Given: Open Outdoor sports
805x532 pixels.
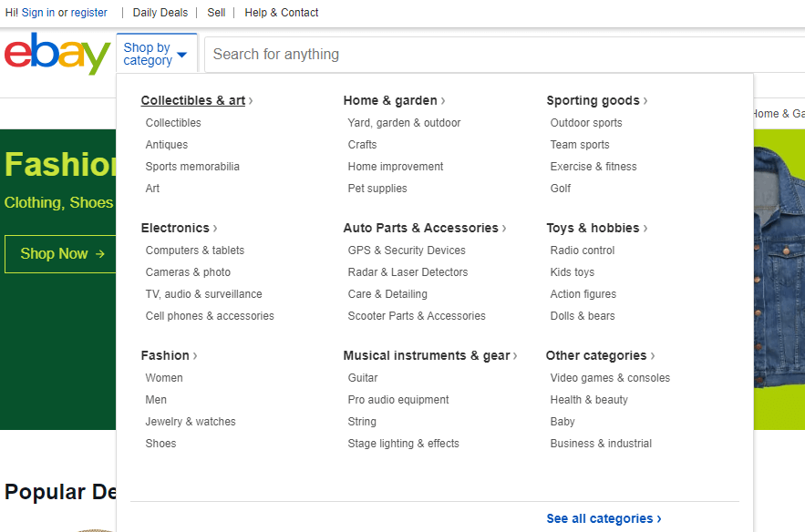Looking at the screenshot, I should [x=586, y=123].
